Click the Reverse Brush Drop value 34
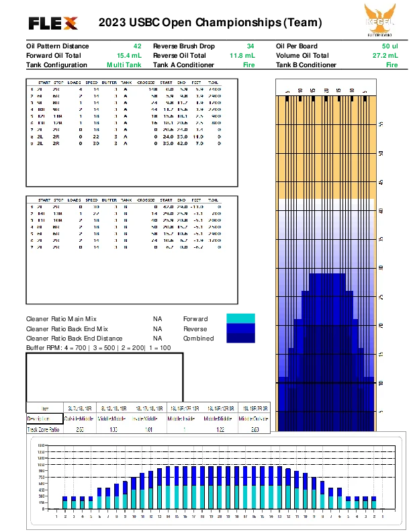The image size is (411, 532). [x=250, y=46]
